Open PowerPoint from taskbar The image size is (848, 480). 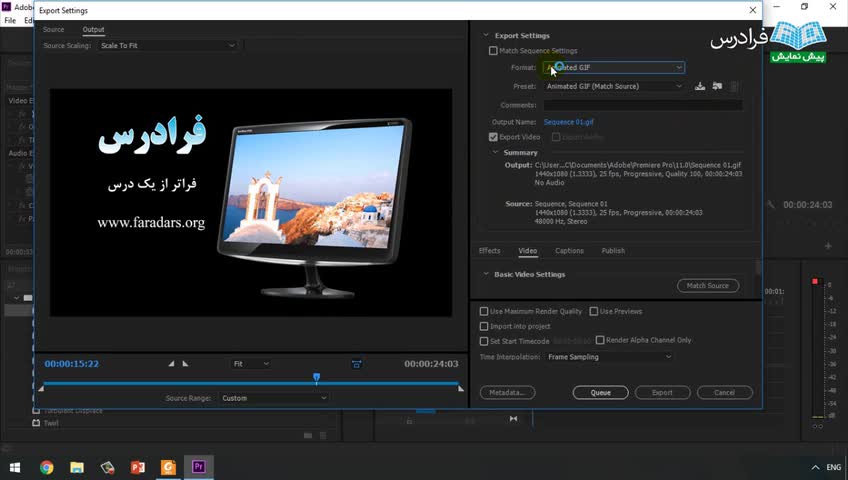pos(138,467)
